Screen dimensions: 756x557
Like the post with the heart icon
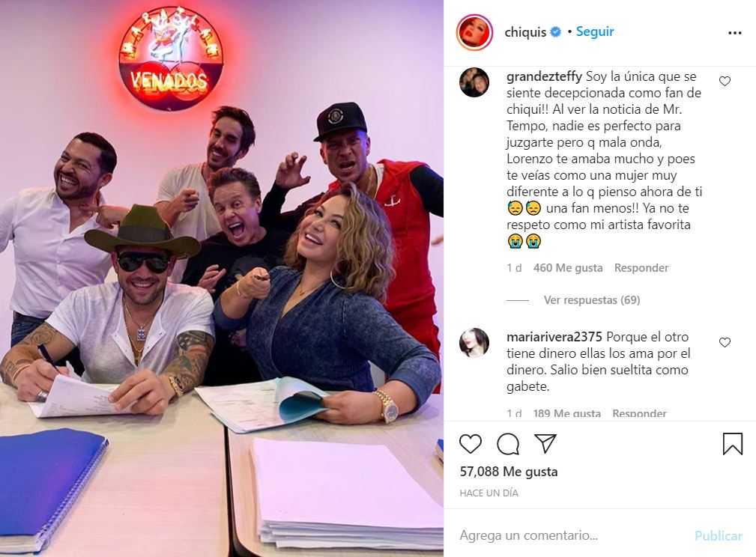(470, 444)
